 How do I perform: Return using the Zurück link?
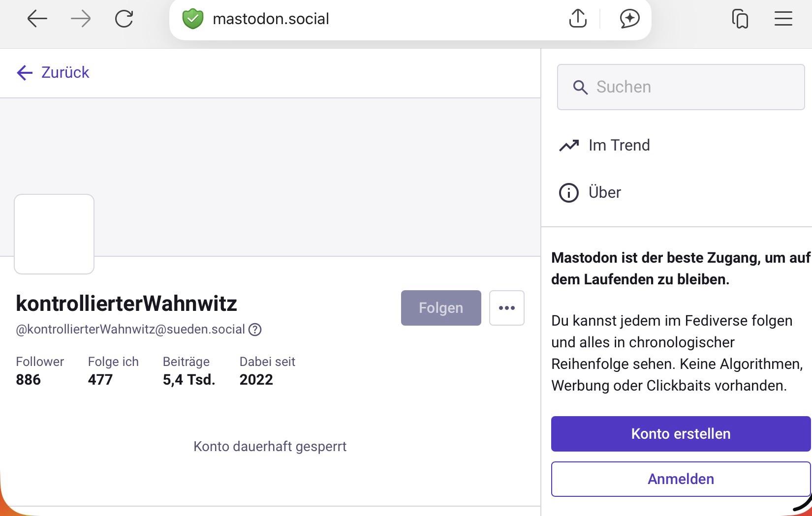point(53,73)
